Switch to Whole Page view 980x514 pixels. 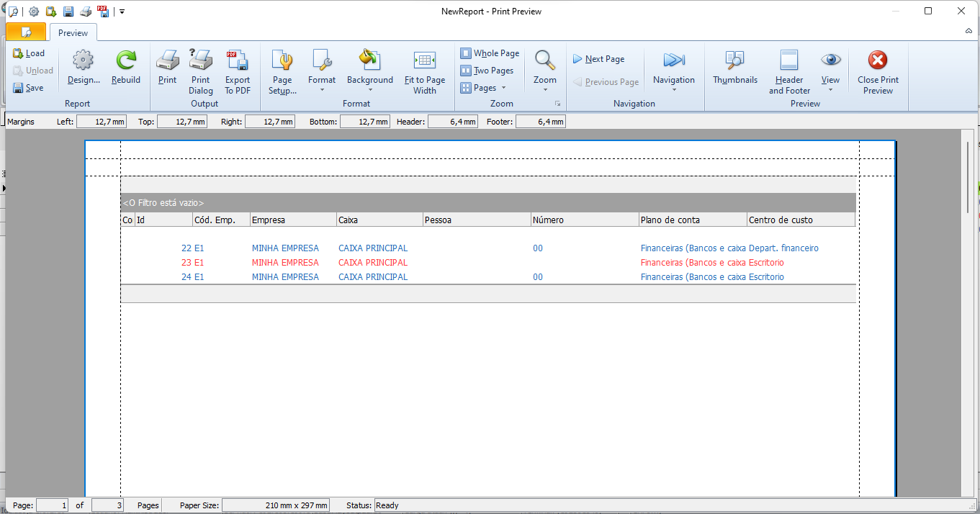click(490, 53)
